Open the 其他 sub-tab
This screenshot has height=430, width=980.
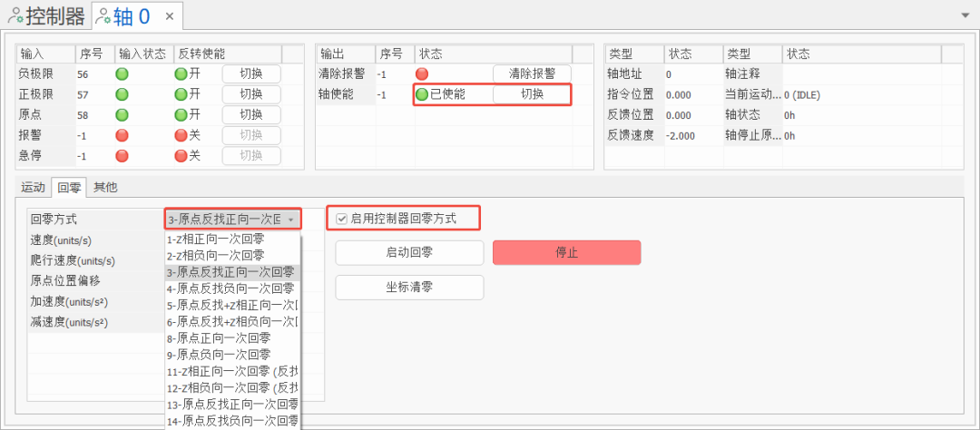[105, 186]
